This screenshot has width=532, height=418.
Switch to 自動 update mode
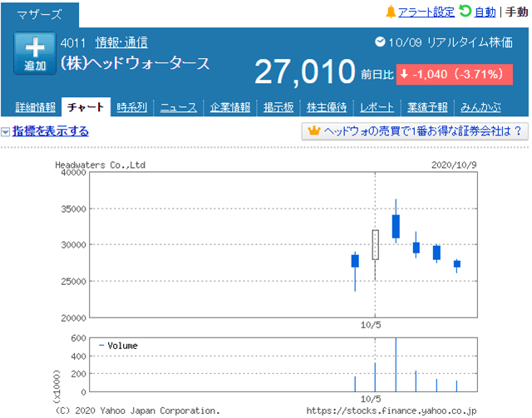[485, 12]
